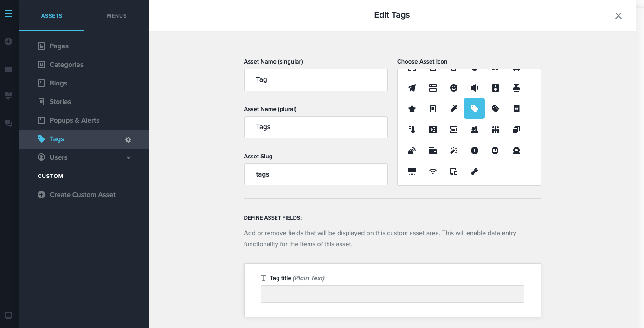Choose the syringe asset icon
The width and height of the screenshot is (644, 328).
tap(454, 109)
